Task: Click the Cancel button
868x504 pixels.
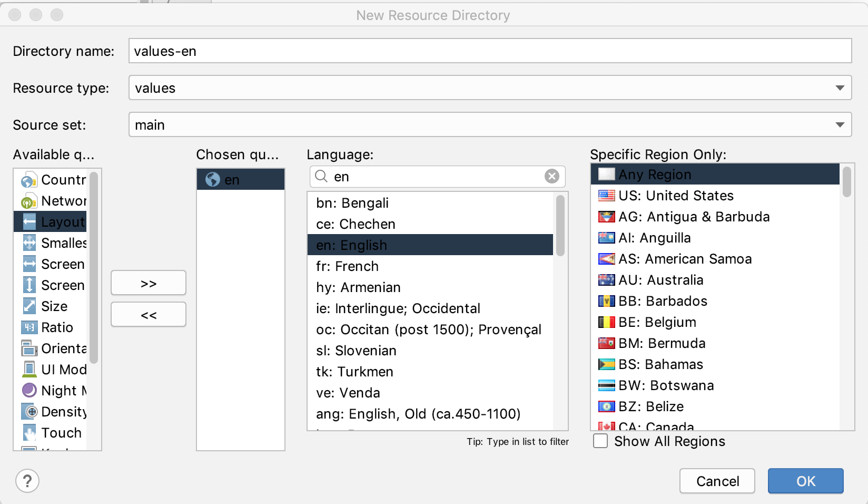Action: [717, 481]
